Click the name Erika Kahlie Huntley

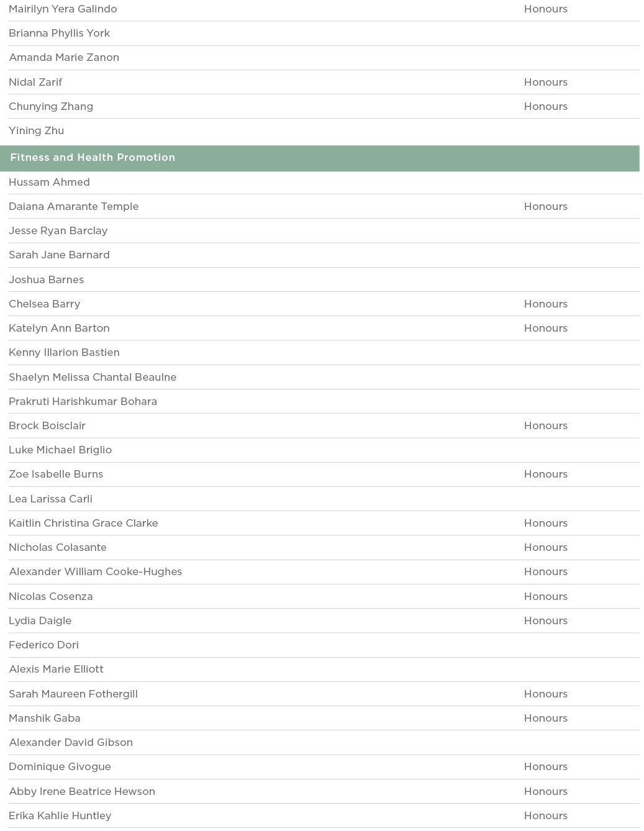(x=60, y=815)
